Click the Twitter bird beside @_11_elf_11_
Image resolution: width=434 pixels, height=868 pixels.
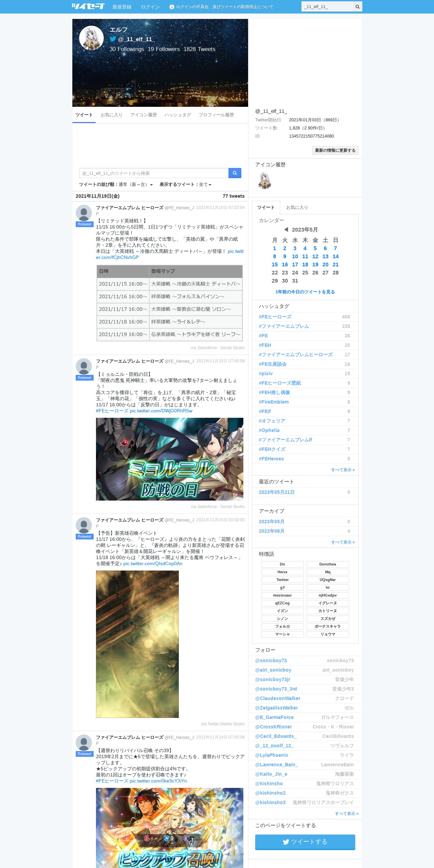[x=113, y=39]
